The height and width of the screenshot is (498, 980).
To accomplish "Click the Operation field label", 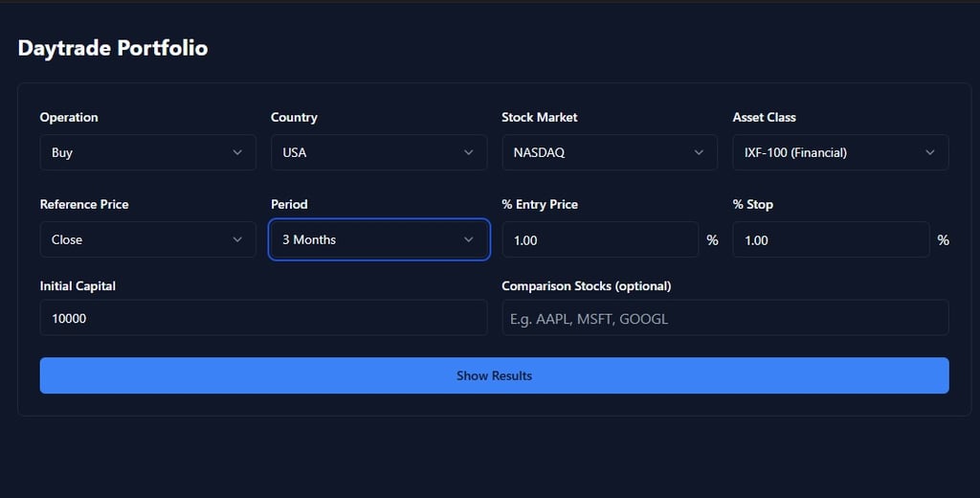I will (x=69, y=117).
